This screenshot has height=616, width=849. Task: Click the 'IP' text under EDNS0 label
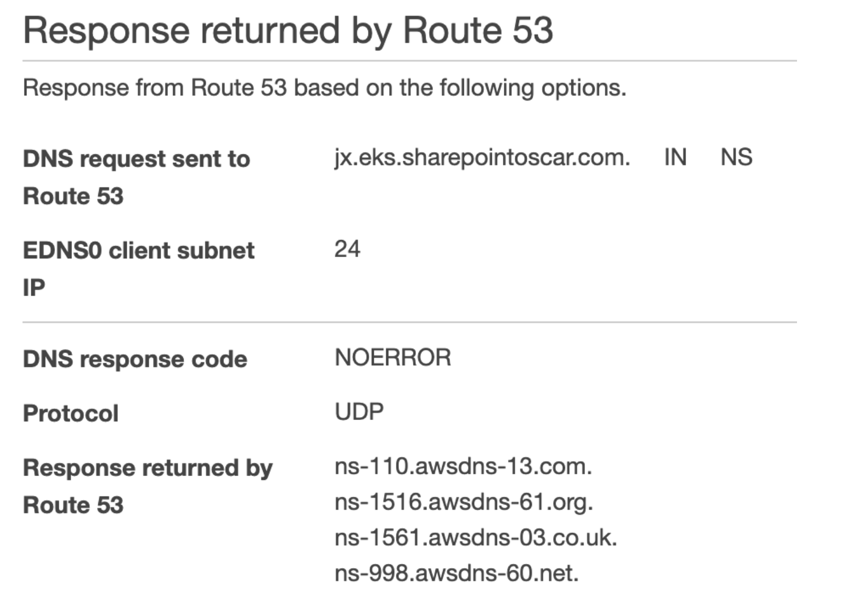click(34, 287)
